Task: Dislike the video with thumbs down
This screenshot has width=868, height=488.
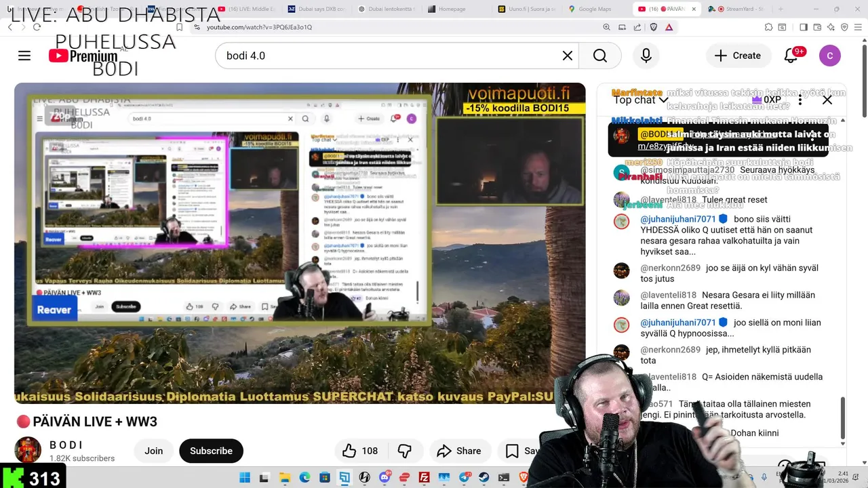Action: click(x=405, y=451)
